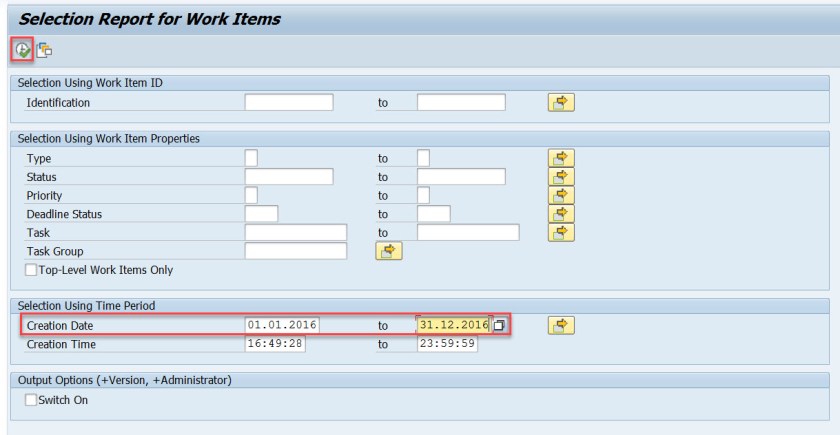Open multiple selection for Status
The height and width of the screenshot is (435, 840).
pyautogui.click(x=561, y=177)
